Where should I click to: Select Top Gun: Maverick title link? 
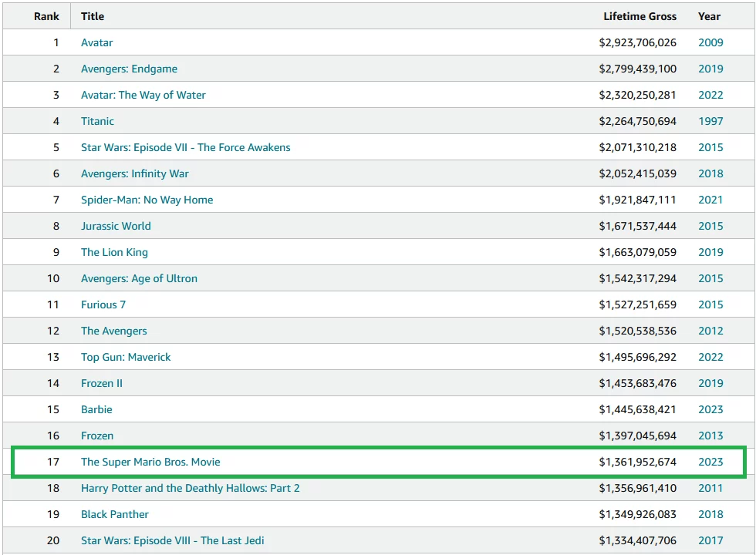point(126,357)
